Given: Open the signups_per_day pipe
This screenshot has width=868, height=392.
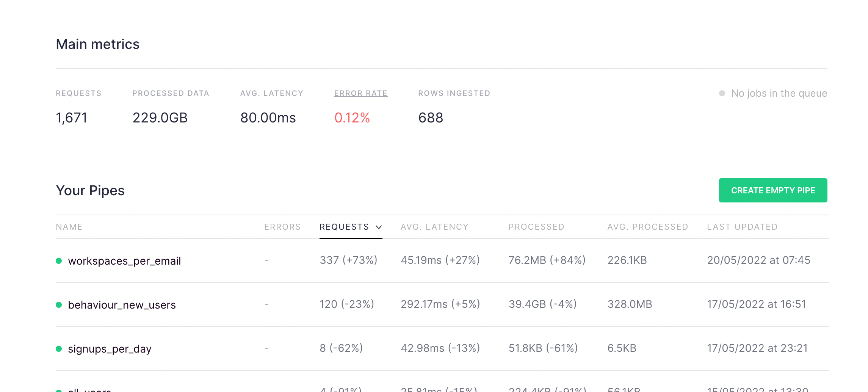Looking at the screenshot, I should tap(110, 349).
